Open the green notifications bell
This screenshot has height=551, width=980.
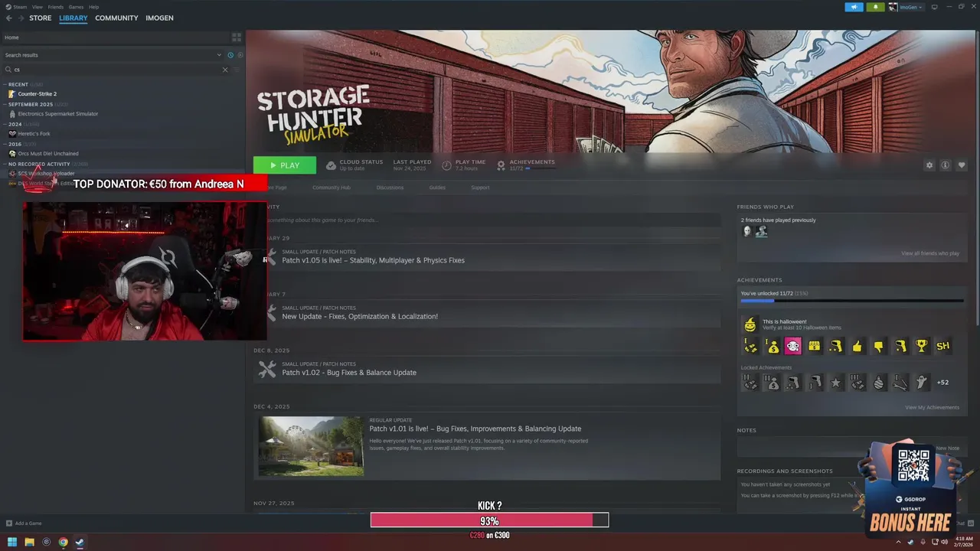(875, 7)
